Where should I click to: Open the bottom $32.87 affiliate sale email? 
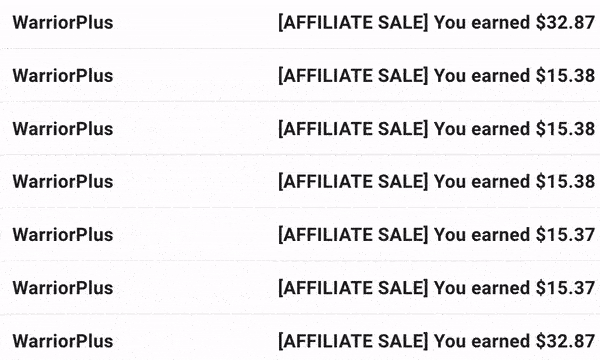(300, 339)
